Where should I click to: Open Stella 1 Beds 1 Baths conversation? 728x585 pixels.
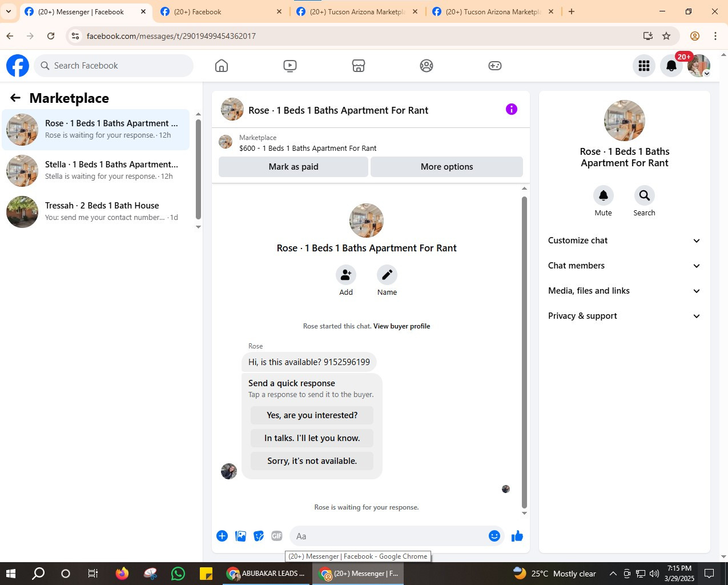pos(96,171)
